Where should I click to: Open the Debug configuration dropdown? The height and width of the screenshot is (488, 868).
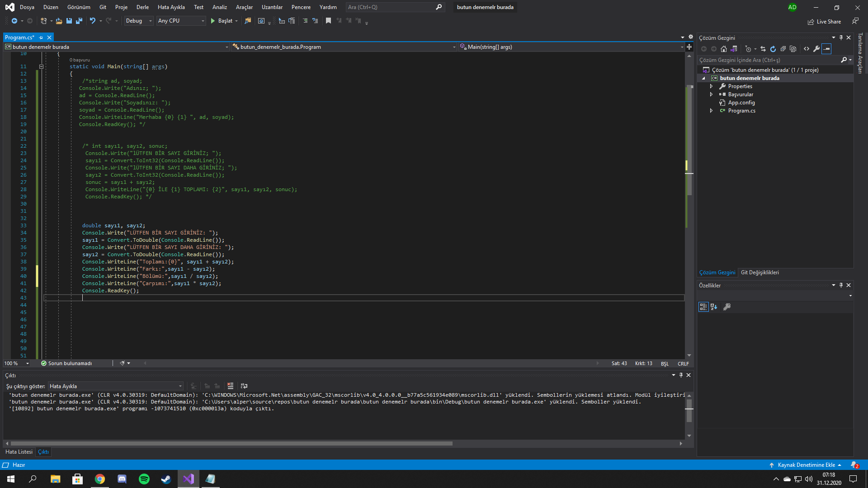click(139, 21)
